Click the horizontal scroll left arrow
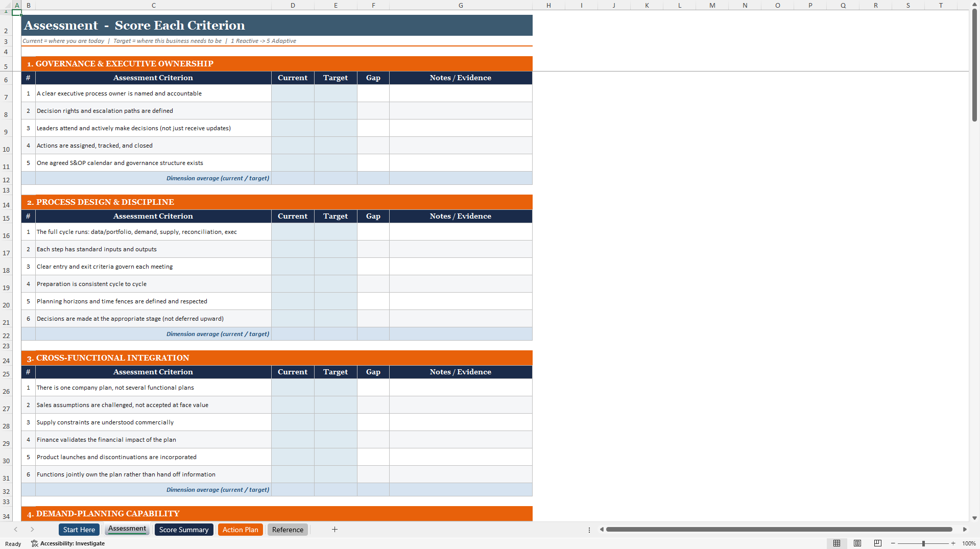Screen dimensions: 980x549 coord(602,530)
